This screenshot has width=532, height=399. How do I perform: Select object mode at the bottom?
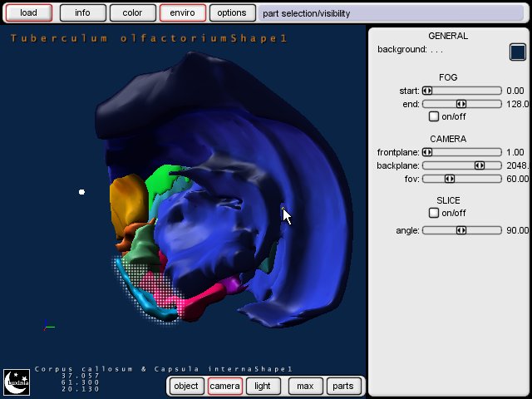click(186, 386)
